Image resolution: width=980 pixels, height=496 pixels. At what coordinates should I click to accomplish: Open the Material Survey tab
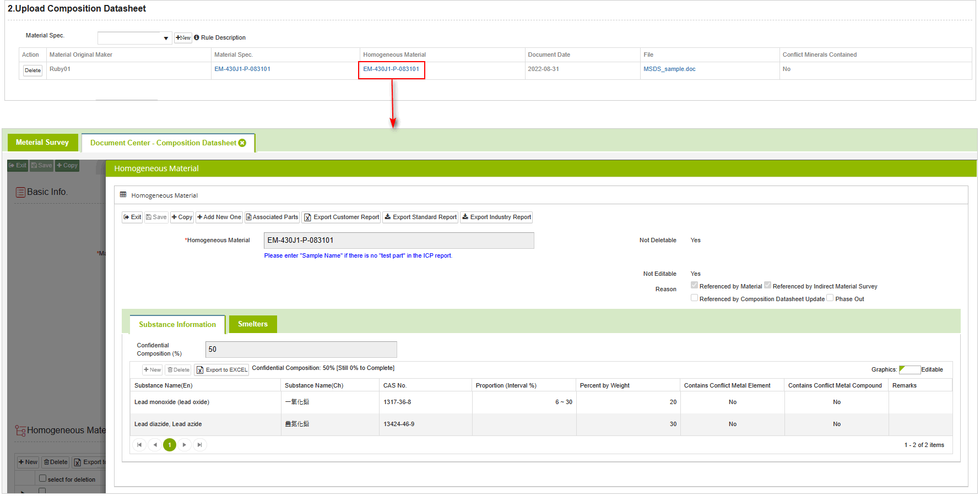tap(42, 143)
